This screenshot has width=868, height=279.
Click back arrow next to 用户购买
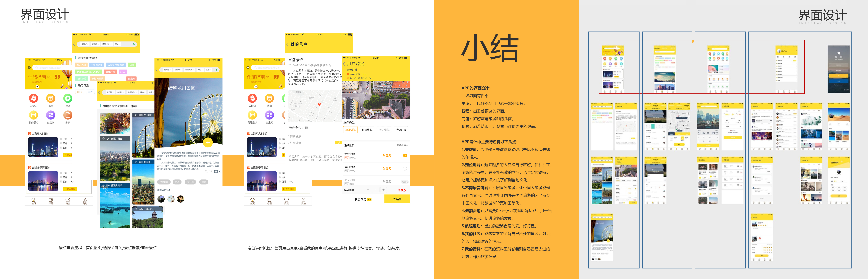click(x=344, y=64)
